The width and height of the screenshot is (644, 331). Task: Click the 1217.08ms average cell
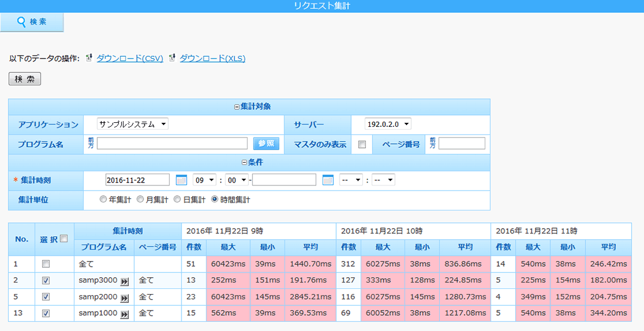click(x=465, y=313)
